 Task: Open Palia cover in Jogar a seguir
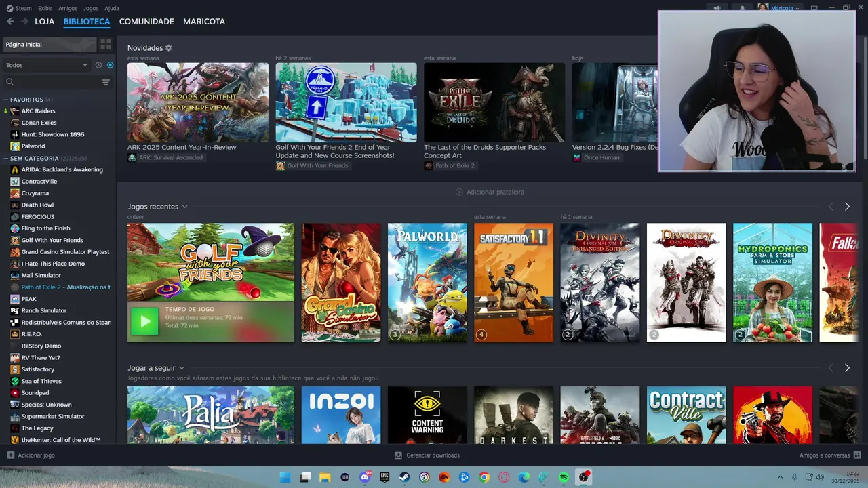(x=211, y=415)
